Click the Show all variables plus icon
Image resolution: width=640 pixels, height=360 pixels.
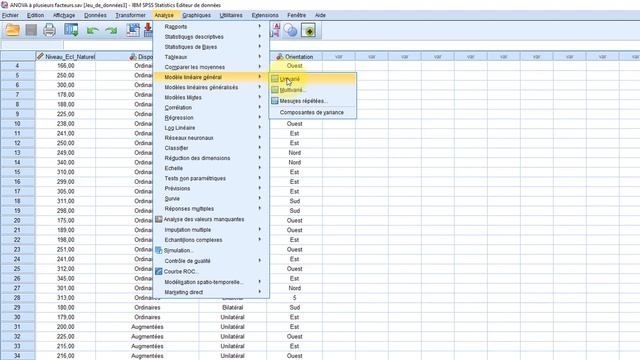tap(309, 30)
